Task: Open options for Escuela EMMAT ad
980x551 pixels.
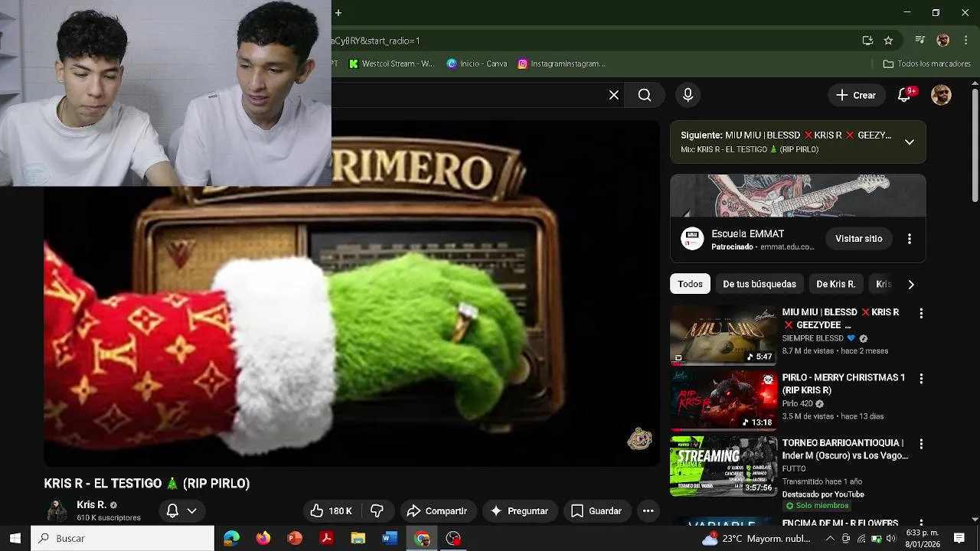Action: coord(910,239)
